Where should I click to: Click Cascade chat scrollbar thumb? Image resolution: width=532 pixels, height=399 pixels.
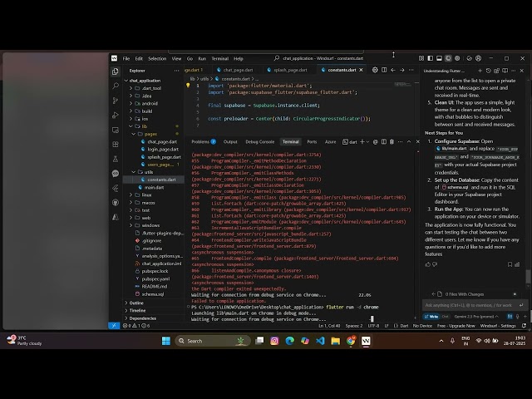[x=528, y=276]
